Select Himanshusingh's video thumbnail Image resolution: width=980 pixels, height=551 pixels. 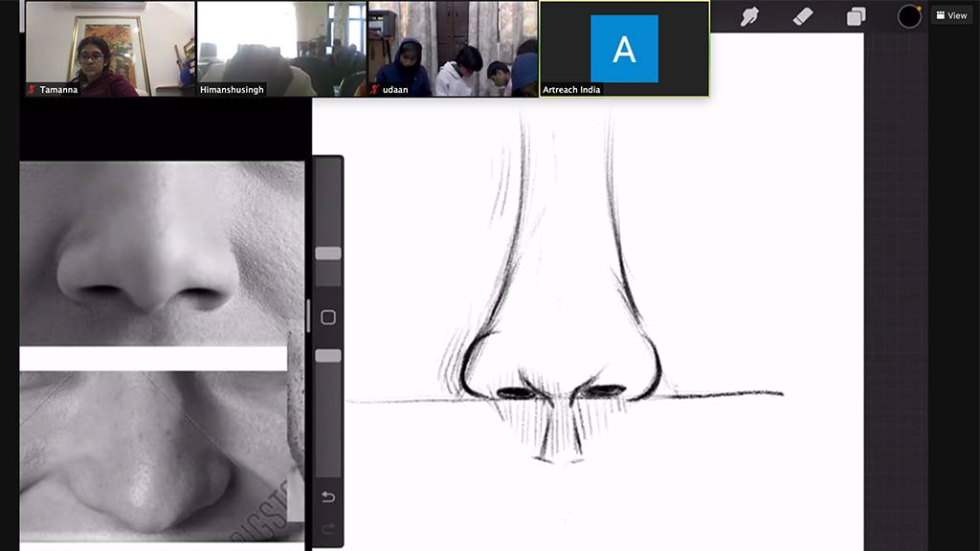coord(280,48)
